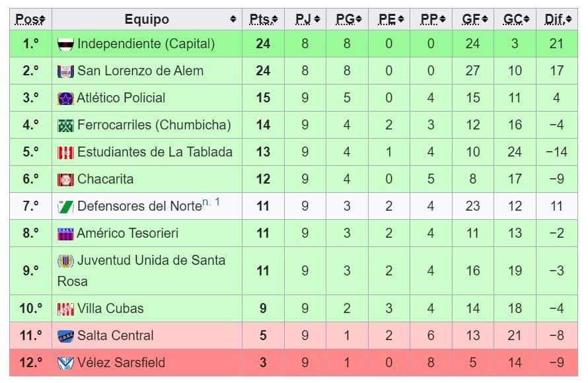Click the San Lorenzo de Alem crest icon

point(65,71)
